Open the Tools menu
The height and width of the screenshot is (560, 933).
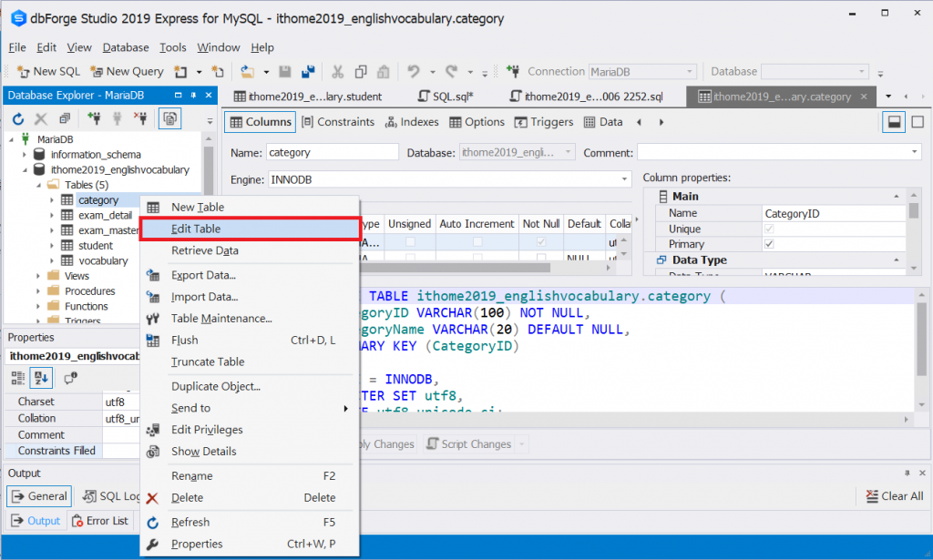pos(172,47)
